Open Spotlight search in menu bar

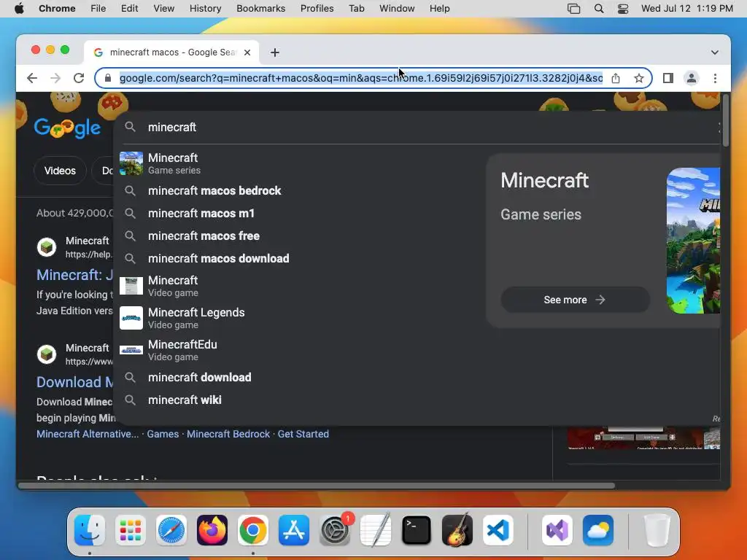click(599, 9)
